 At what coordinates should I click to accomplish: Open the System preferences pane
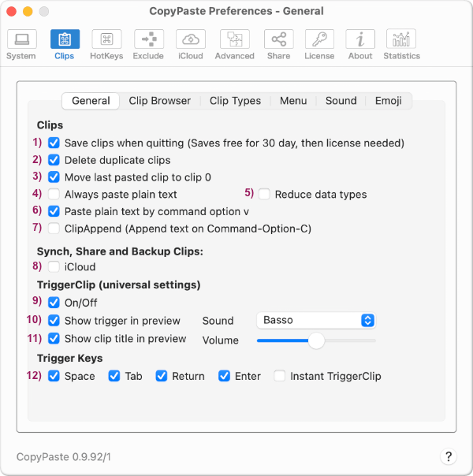[22, 44]
